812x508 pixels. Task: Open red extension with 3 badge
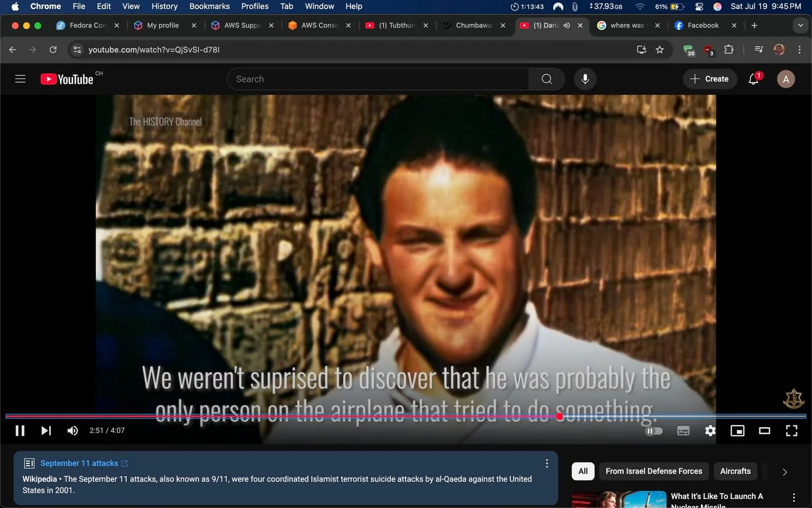[708, 50]
